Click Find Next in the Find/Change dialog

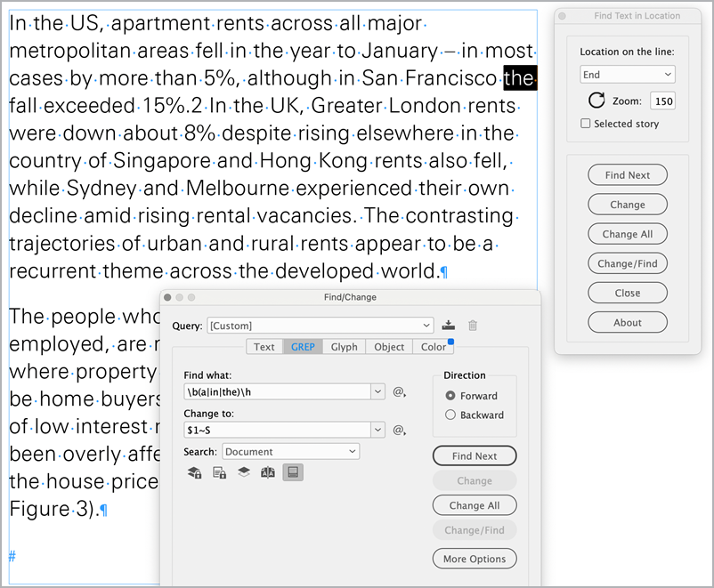pyautogui.click(x=475, y=456)
